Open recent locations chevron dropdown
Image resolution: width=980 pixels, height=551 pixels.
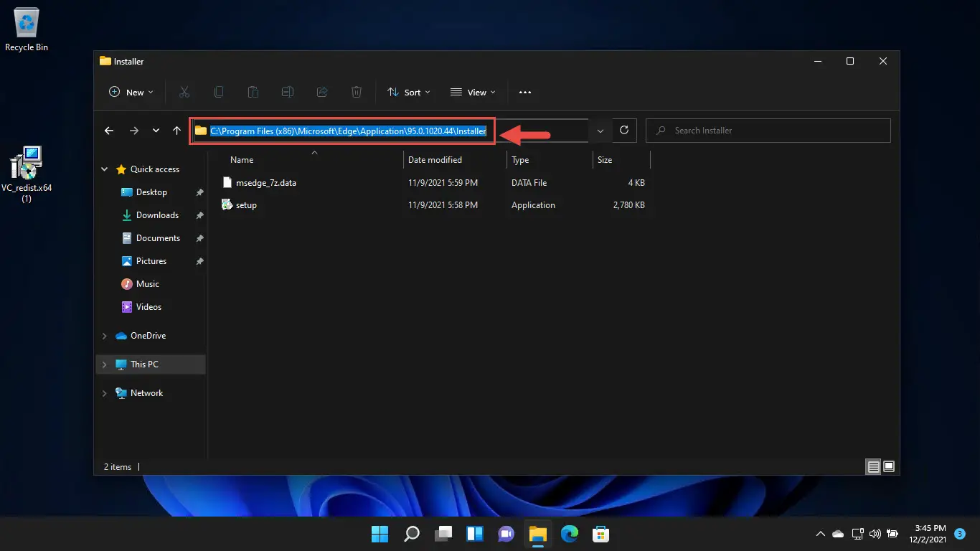coord(156,131)
